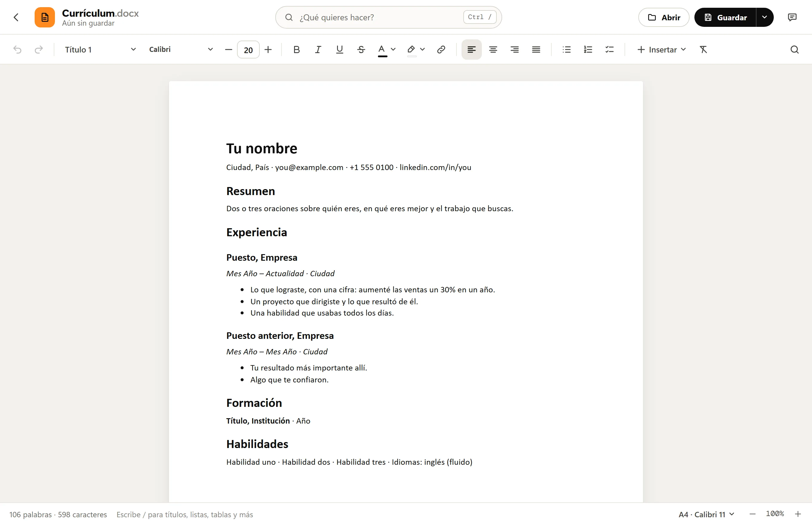Apply the text color
812x525 pixels.
pyautogui.click(x=382, y=50)
